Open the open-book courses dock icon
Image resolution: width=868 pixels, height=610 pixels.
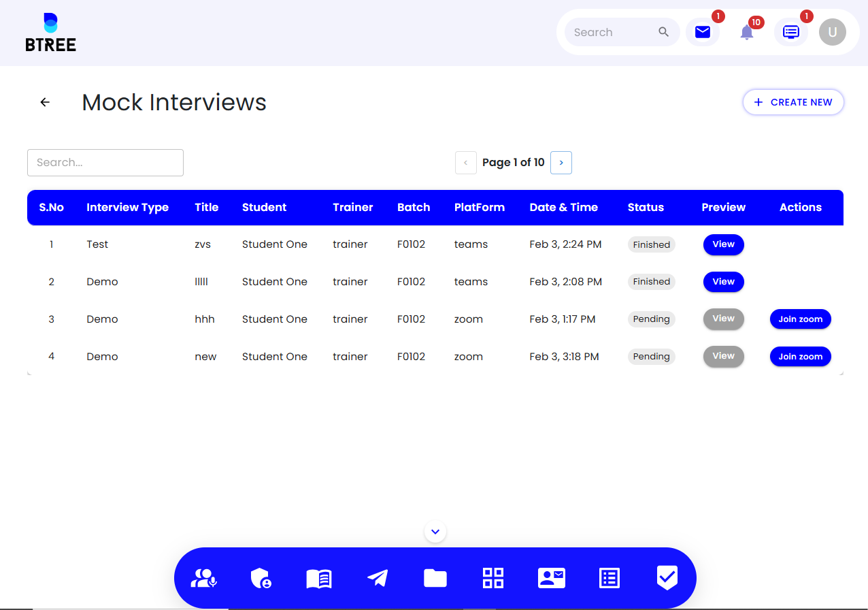[x=319, y=579]
